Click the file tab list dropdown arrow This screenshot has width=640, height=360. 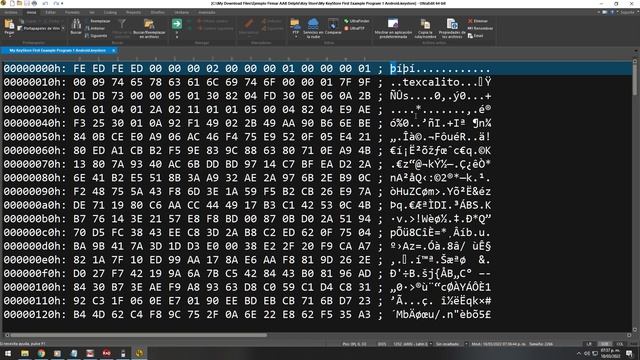(x=636, y=51)
